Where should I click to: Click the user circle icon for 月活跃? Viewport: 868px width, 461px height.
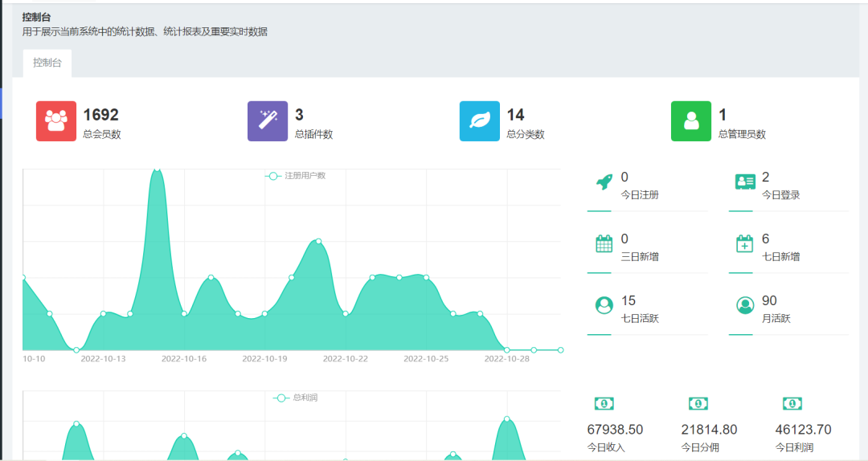point(745,306)
